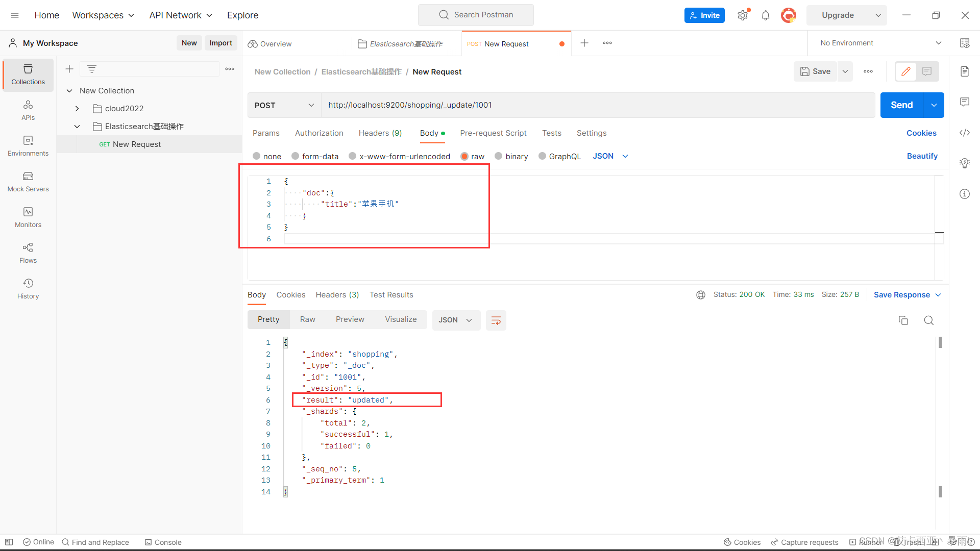Expand the Save response dropdown arrow
This screenshot has height=551, width=980.
coord(938,295)
